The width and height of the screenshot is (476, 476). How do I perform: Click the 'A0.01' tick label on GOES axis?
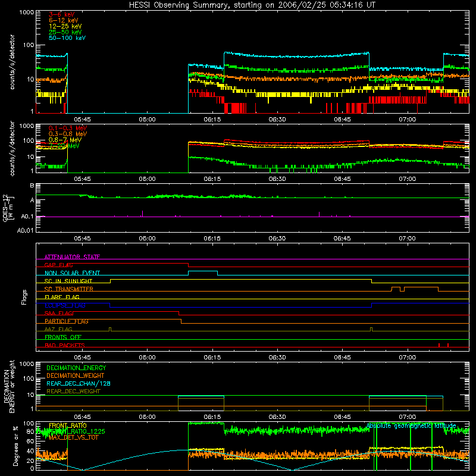point(26,230)
